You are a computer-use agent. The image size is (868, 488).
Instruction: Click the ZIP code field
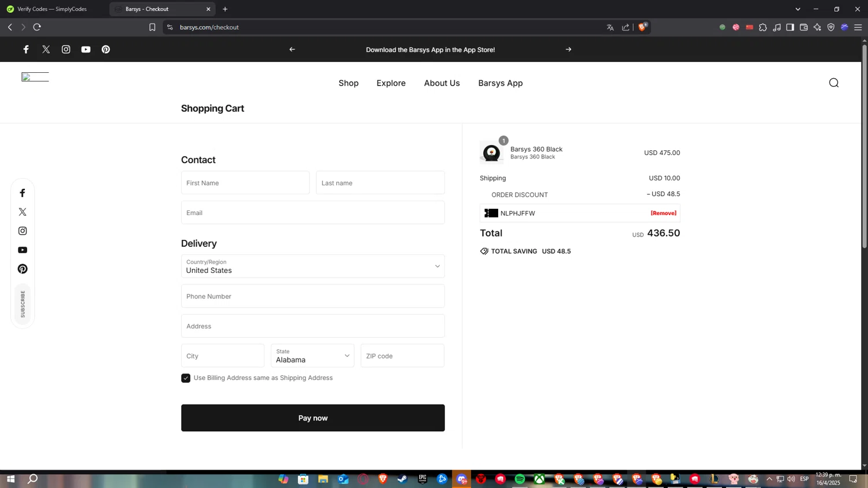[403, 356]
